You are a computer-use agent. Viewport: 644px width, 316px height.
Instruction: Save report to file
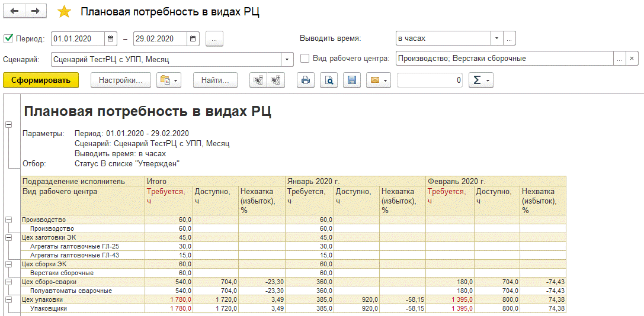[352, 80]
